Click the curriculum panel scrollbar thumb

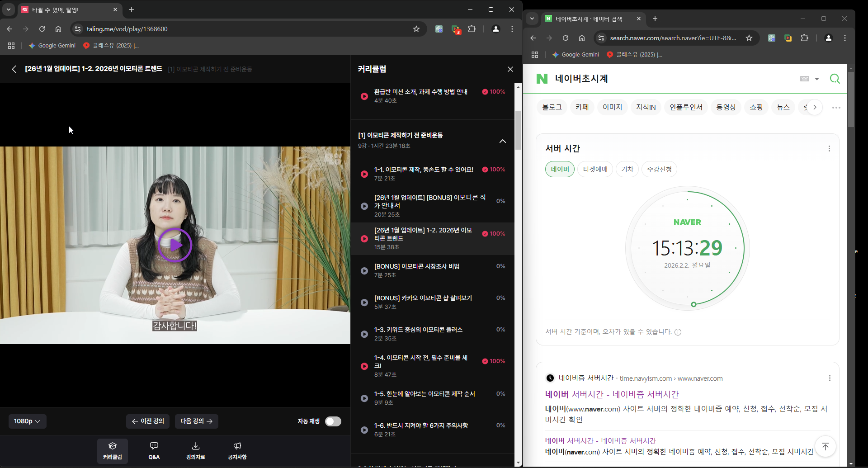(518, 130)
